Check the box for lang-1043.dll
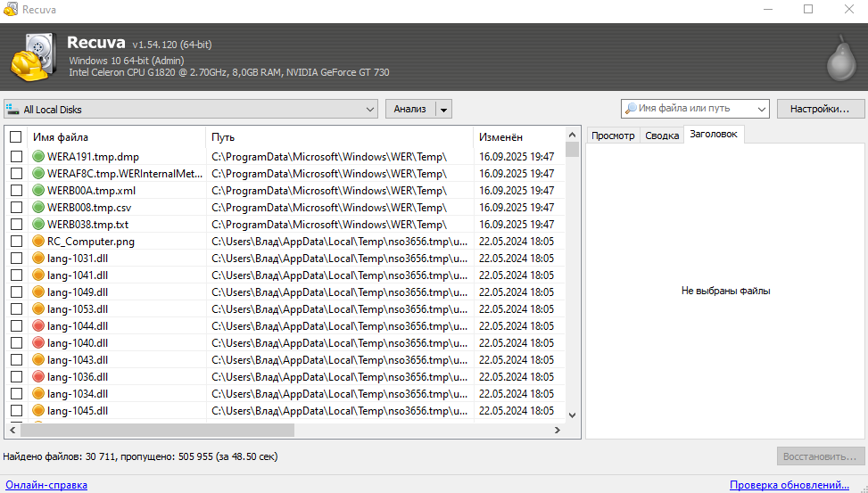 (17, 359)
